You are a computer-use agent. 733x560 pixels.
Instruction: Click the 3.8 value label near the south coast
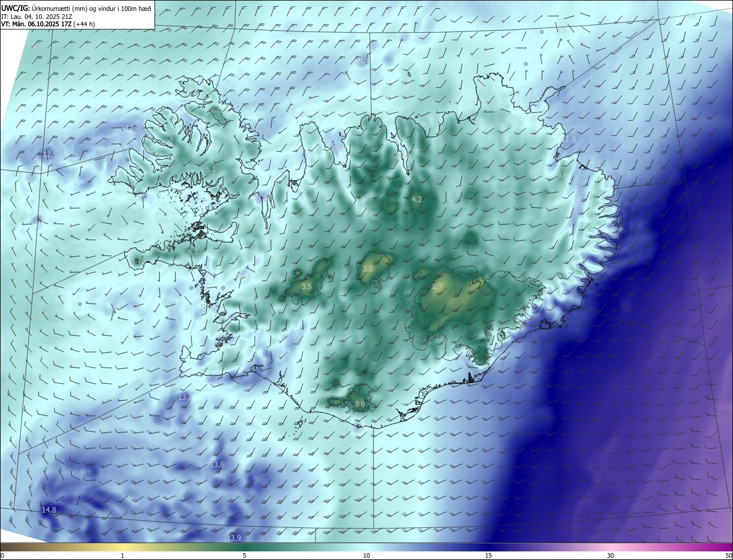click(360, 404)
